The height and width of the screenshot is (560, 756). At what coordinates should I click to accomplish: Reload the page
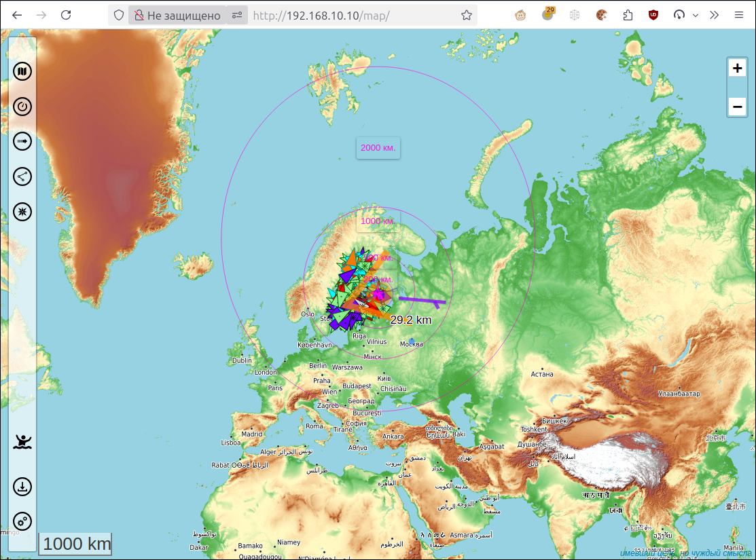(66, 15)
